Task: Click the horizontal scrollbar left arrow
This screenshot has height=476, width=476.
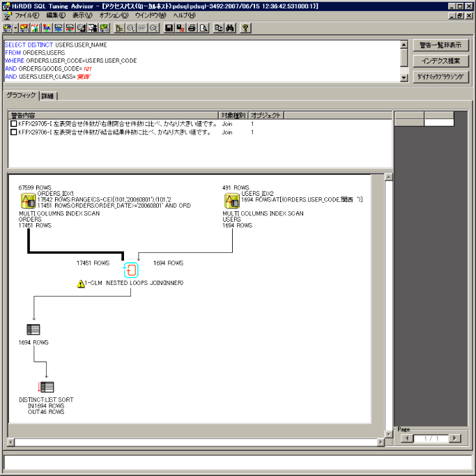Action: click(11, 442)
